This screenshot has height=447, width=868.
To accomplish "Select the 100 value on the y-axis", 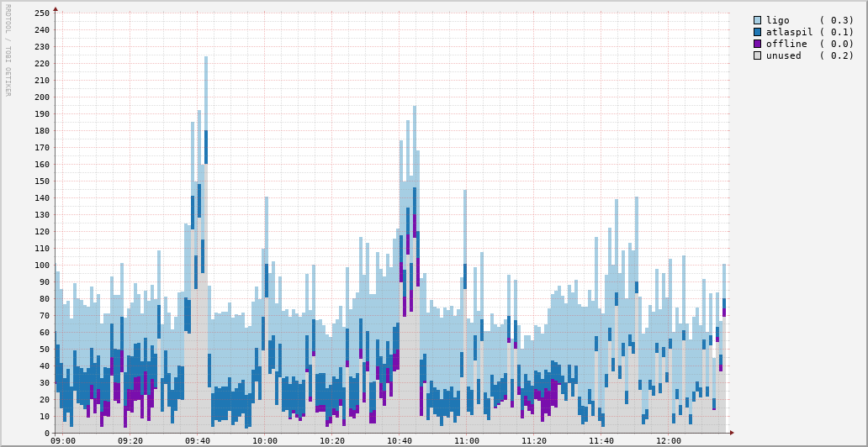I will (x=41, y=266).
